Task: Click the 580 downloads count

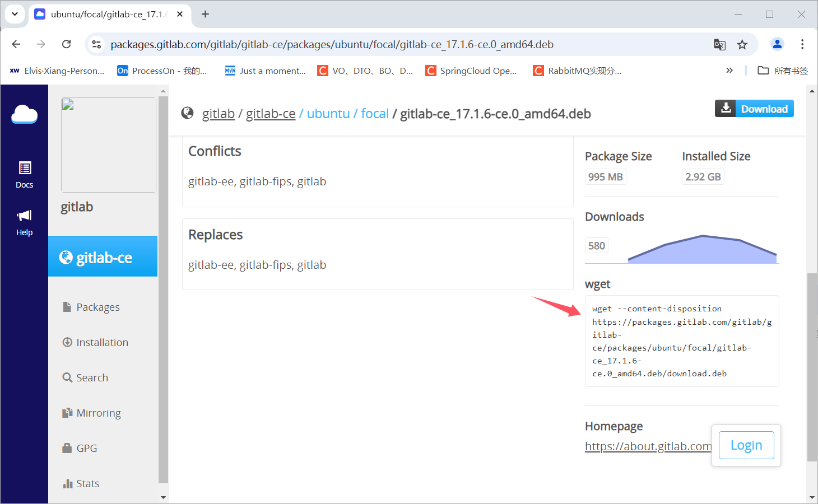Action: [x=597, y=246]
